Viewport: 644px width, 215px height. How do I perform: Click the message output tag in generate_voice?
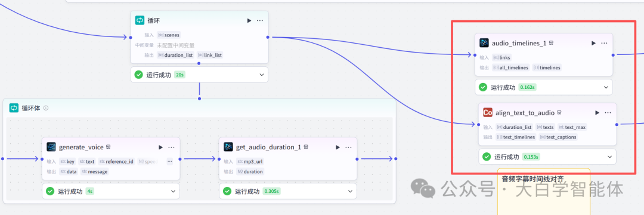click(94, 171)
